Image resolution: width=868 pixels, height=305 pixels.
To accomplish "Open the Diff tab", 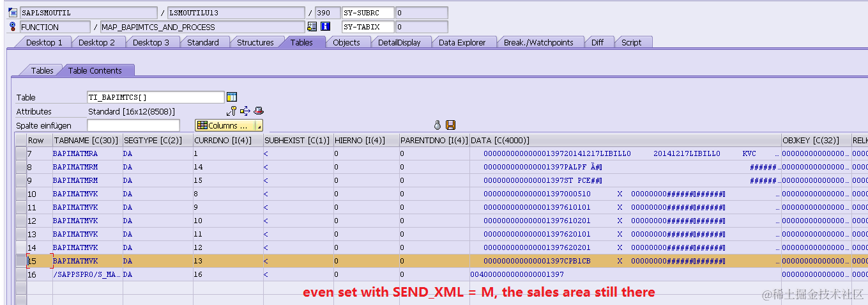I will (597, 42).
